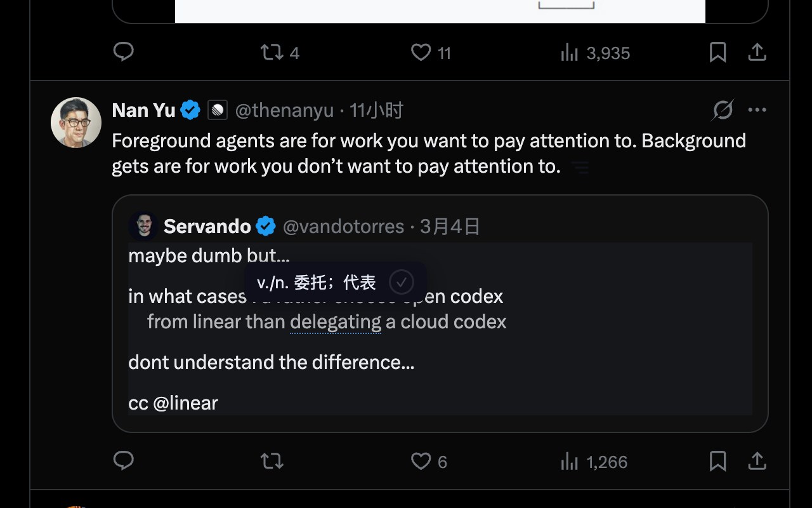Open Nan Yu's profile name link

click(x=143, y=110)
